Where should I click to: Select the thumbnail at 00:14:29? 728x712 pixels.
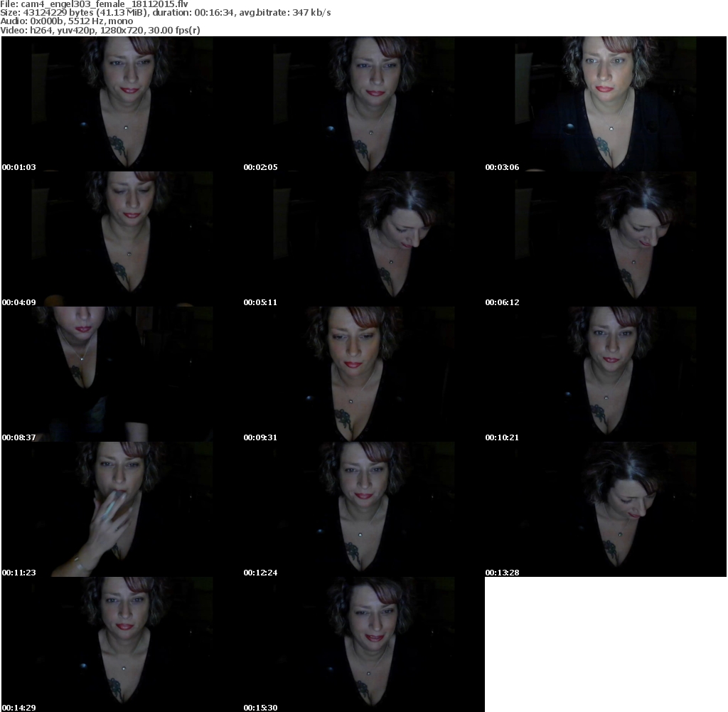tap(122, 644)
